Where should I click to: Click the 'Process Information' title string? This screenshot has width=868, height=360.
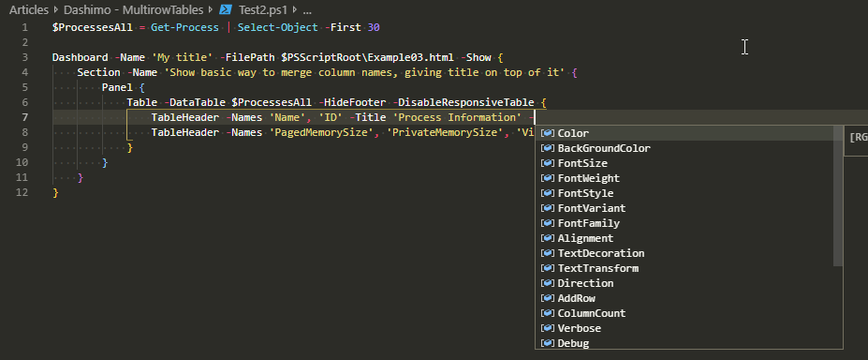(x=457, y=117)
